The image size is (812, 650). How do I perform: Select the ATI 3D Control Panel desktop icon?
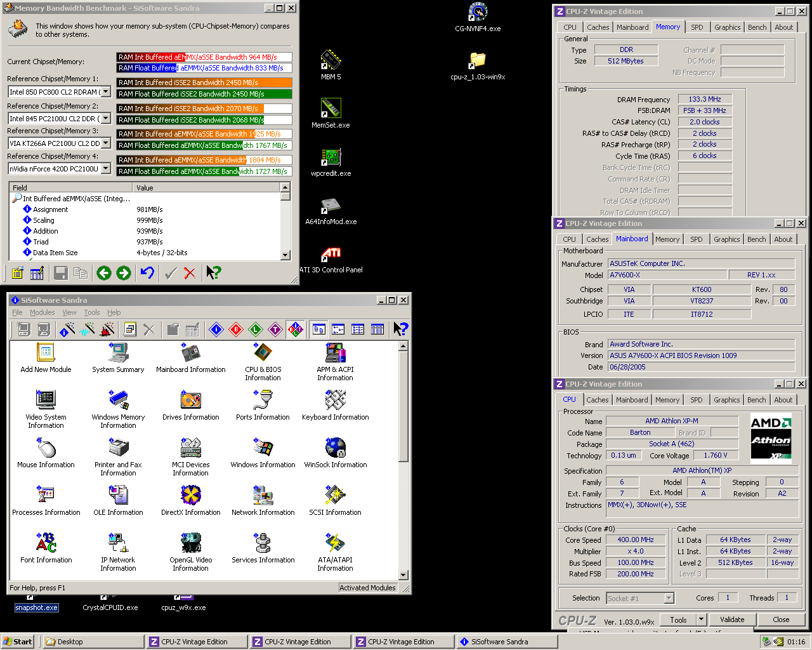(x=331, y=258)
